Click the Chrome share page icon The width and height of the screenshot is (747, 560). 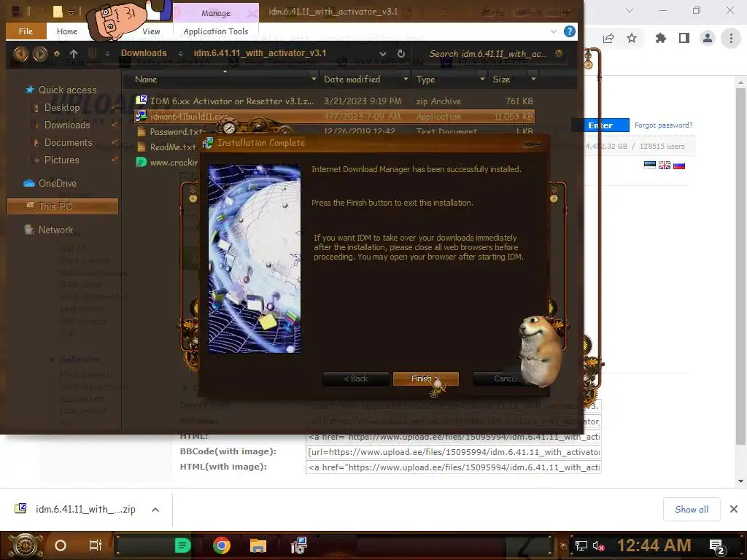click(x=608, y=39)
